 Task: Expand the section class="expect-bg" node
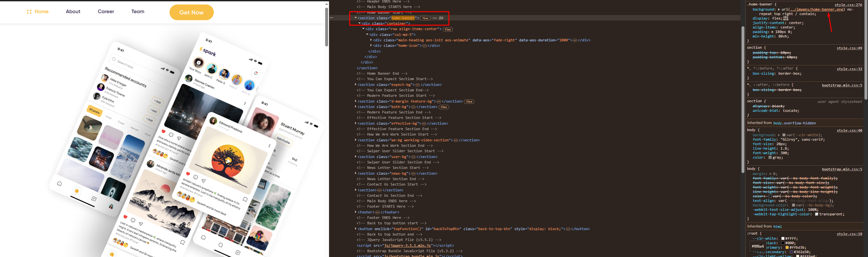click(x=355, y=84)
